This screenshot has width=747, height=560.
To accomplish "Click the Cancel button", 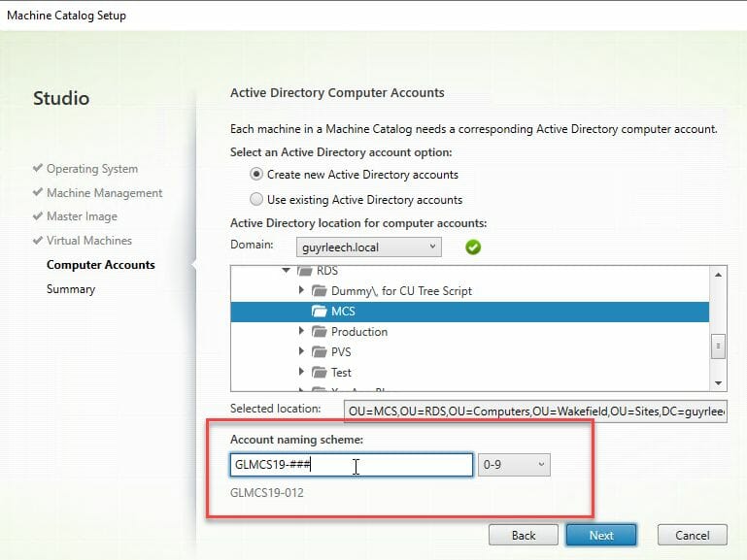I will (x=693, y=536).
